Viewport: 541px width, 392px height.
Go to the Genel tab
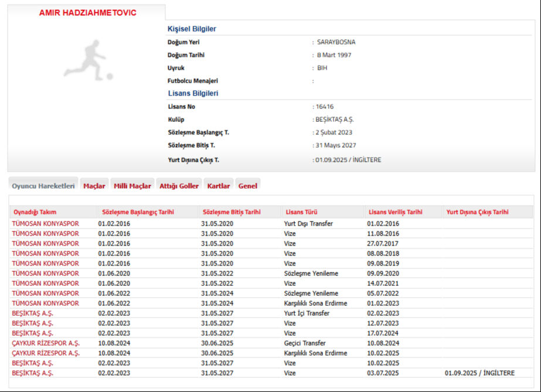[x=247, y=186]
